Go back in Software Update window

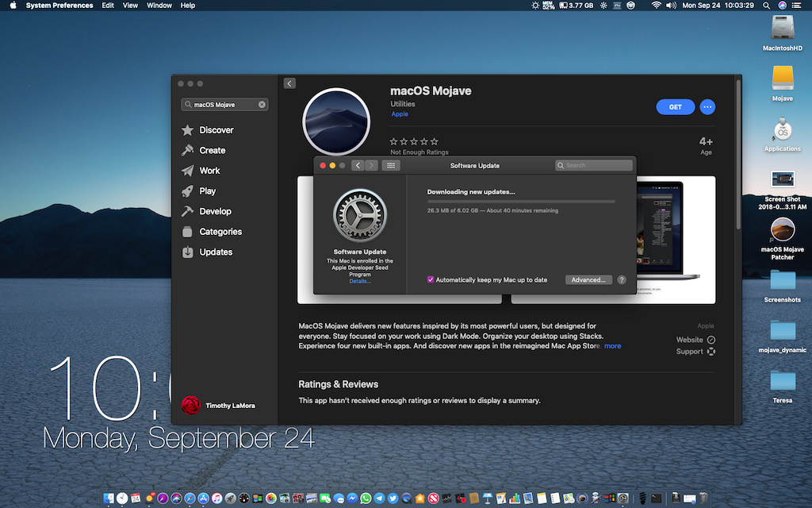pos(358,165)
